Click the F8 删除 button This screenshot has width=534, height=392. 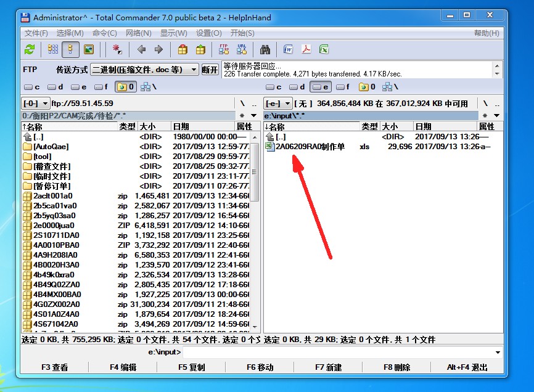tap(396, 367)
